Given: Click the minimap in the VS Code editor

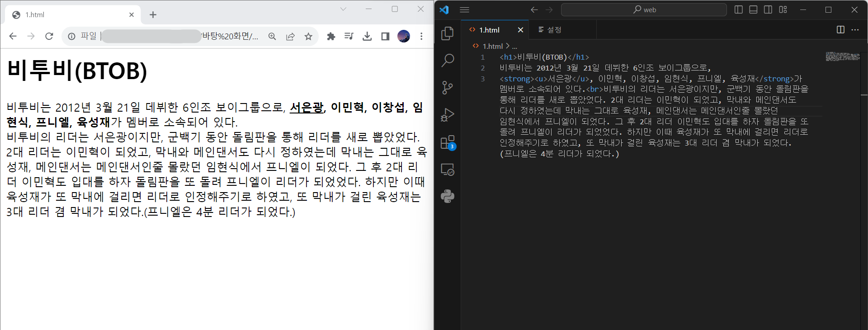Looking at the screenshot, I should pos(843,57).
